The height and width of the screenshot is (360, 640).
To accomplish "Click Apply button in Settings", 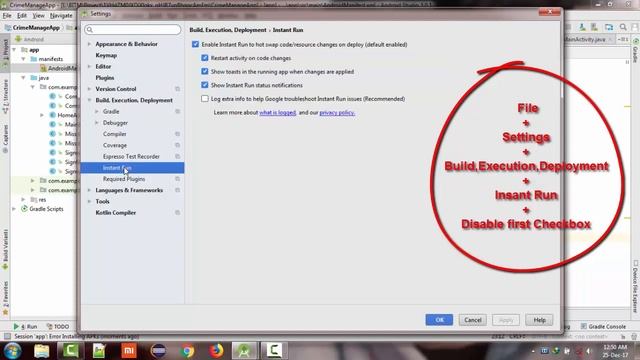I will coord(506,320).
